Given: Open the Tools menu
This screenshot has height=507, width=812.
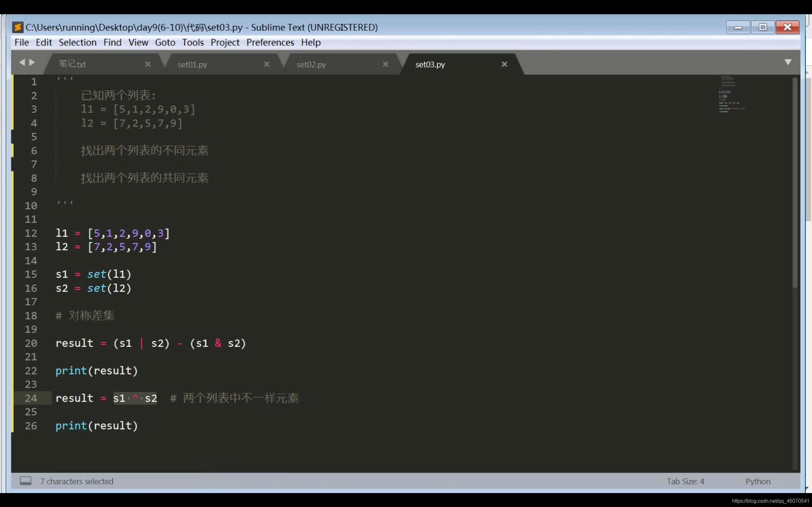Looking at the screenshot, I should coord(193,42).
